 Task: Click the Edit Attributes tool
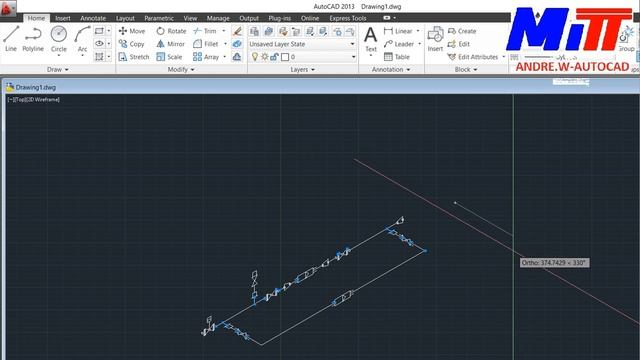473,57
